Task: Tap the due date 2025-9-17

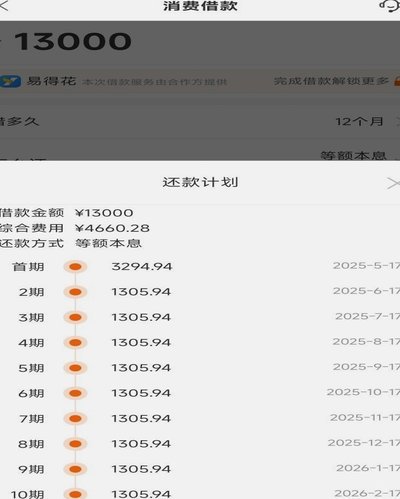Action: (x=366, y=367)
